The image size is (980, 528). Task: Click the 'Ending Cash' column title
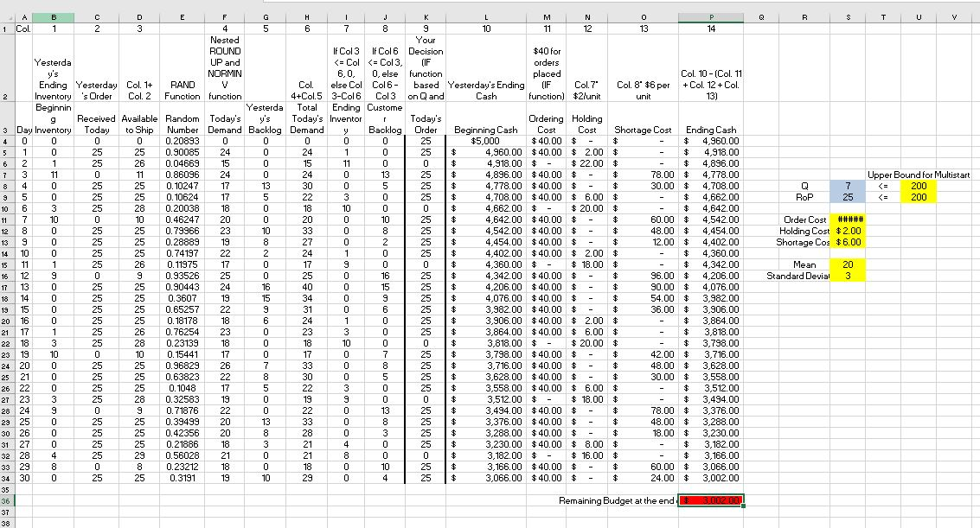click(711, 118)
